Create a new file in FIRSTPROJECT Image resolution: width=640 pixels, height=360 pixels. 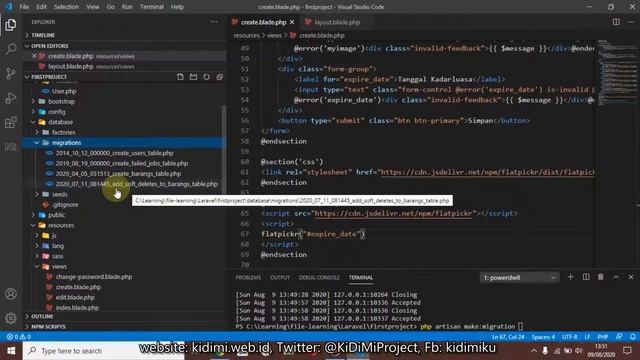coord(180,77)
